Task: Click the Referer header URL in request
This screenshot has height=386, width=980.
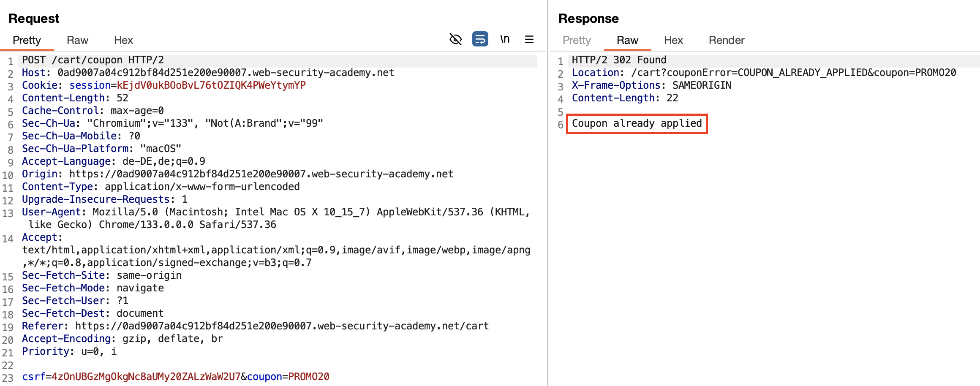Action: point(282,326)
